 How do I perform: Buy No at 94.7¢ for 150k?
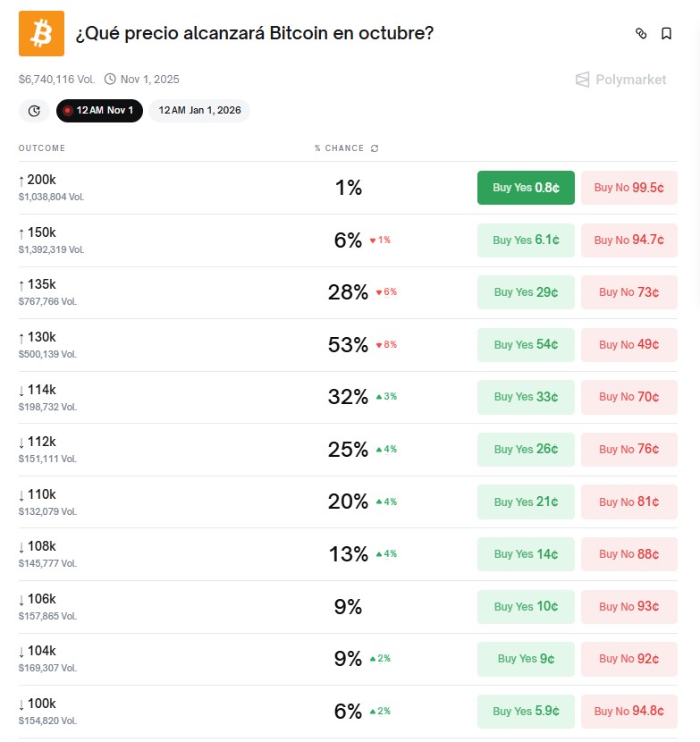[x=628, y=240]
